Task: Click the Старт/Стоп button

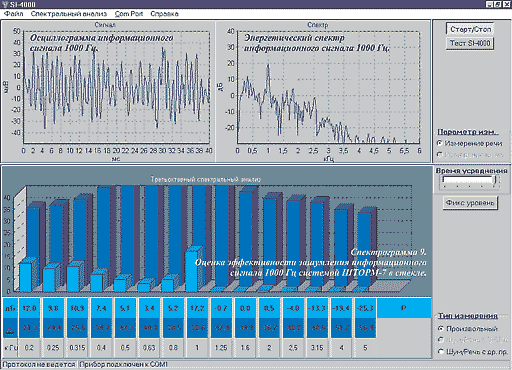Action: click(470, 29)
